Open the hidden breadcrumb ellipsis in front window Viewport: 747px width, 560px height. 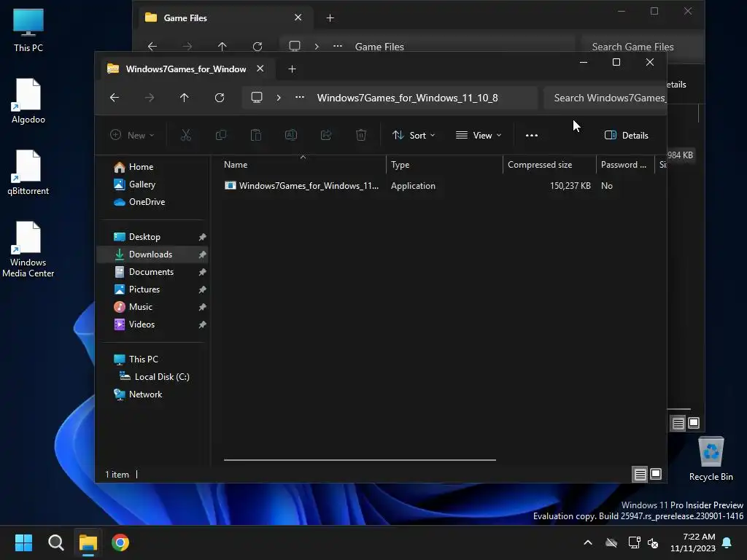tap(300, 98)
